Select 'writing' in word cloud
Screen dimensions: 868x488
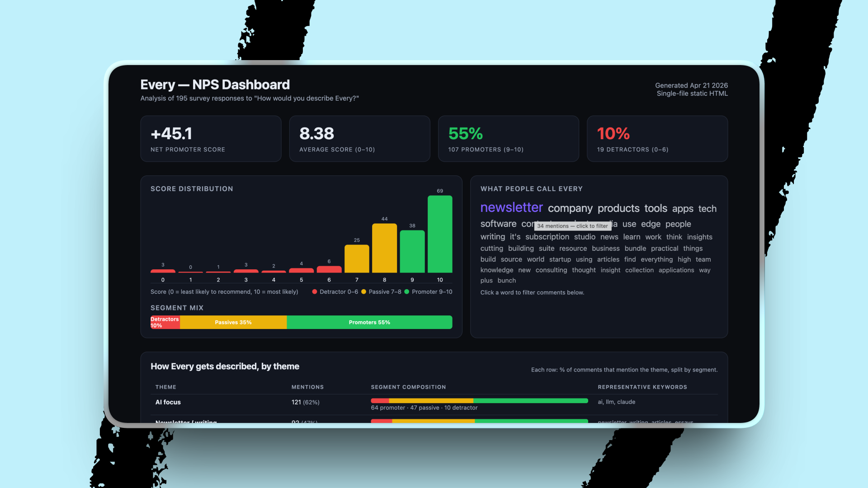[x=493, y=237]
